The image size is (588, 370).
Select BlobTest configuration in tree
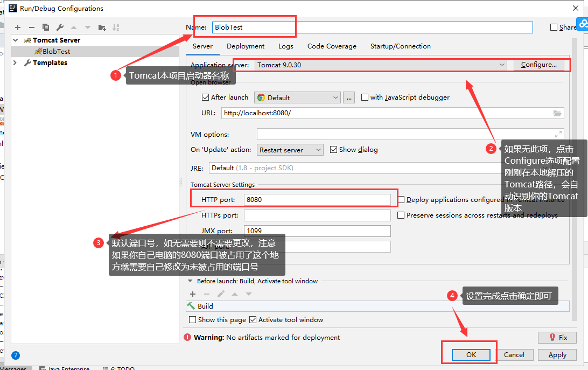[95, 51]
